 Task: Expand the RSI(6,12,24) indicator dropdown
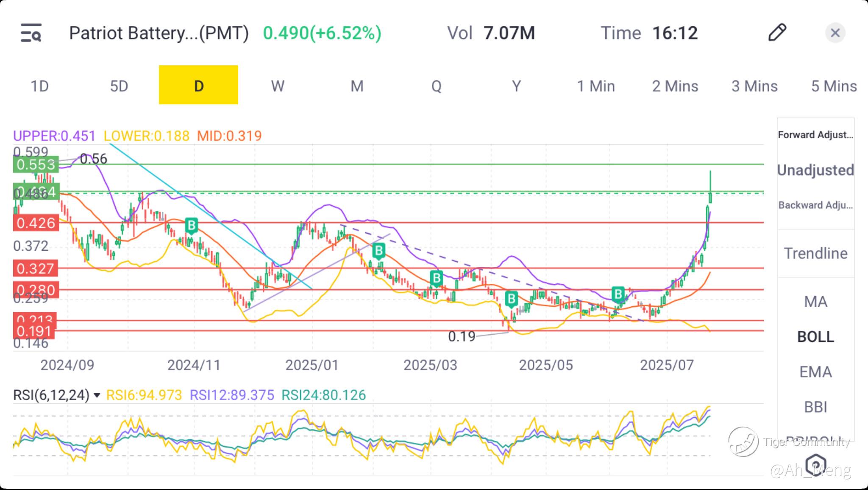pyautogui.click(x=97, y=395)
